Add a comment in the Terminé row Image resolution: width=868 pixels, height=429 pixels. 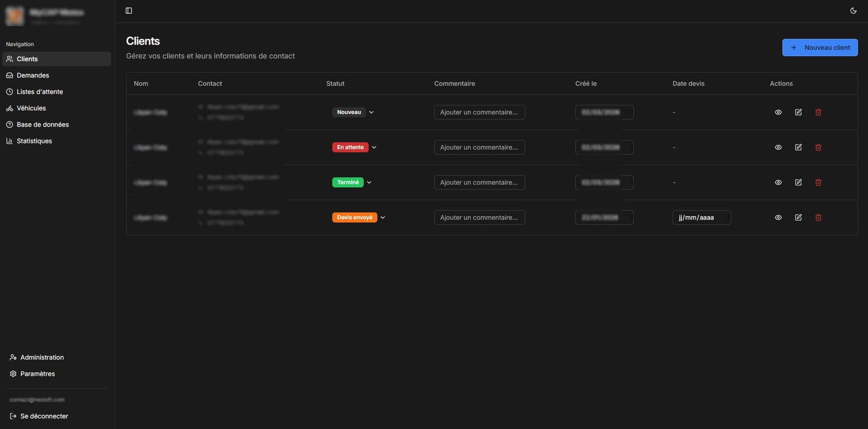[480, 182]
